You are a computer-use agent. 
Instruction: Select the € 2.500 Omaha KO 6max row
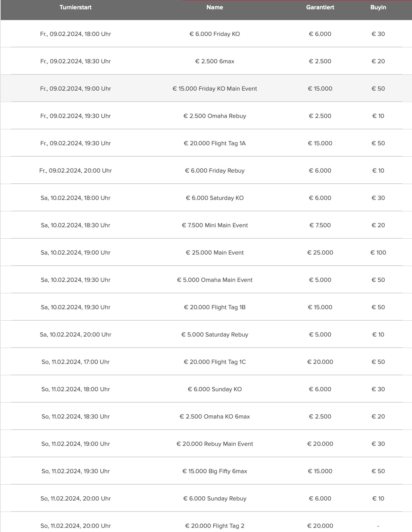215,416
